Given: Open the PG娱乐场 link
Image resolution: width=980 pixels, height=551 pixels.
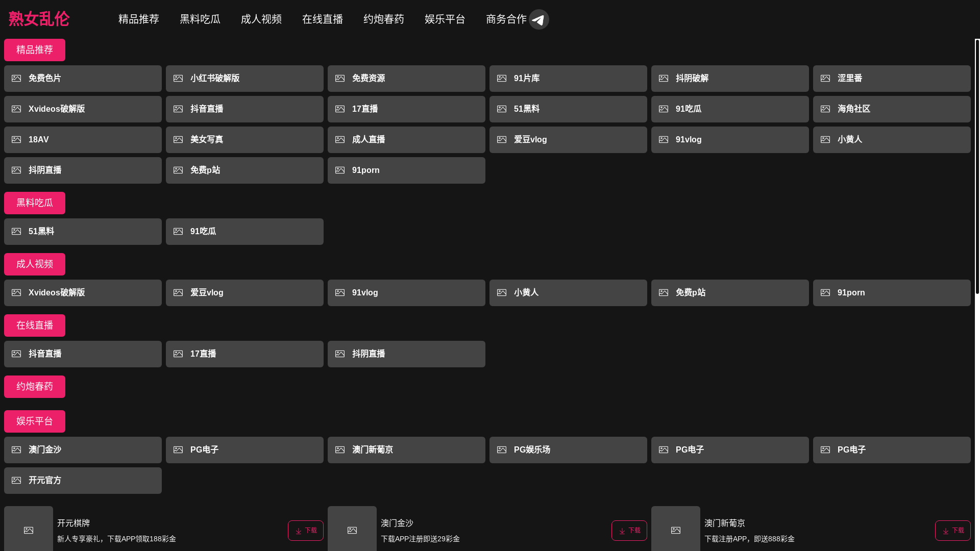Looking at the screenshot, I should point(568,450).
